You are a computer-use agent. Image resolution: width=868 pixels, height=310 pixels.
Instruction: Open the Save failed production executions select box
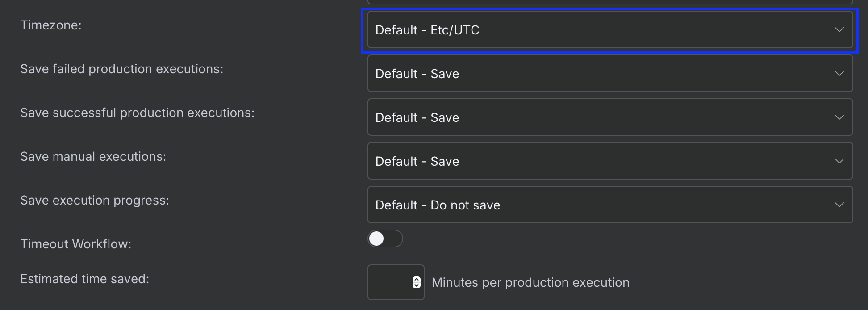(x=610, y=74)
